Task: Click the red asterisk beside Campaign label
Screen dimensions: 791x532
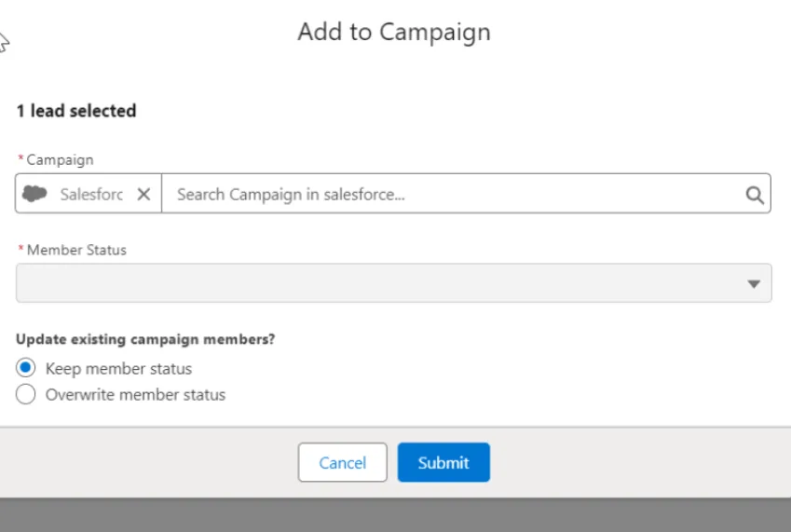Action: [x=20, y=160]
